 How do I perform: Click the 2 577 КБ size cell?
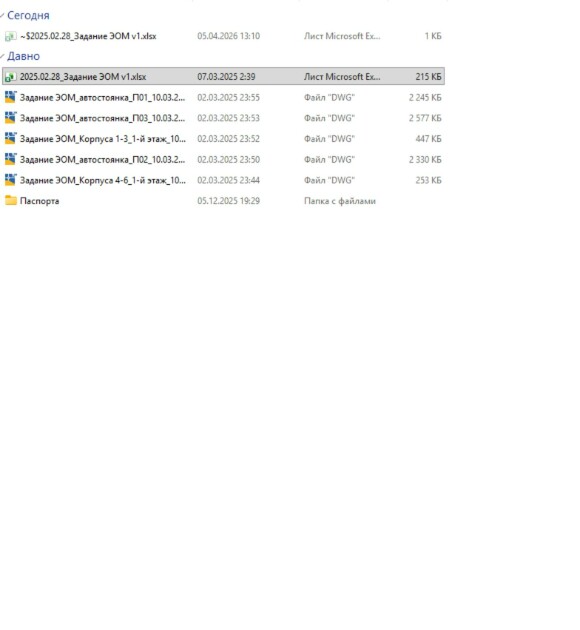pyautogui.click(x=425, y=118)
